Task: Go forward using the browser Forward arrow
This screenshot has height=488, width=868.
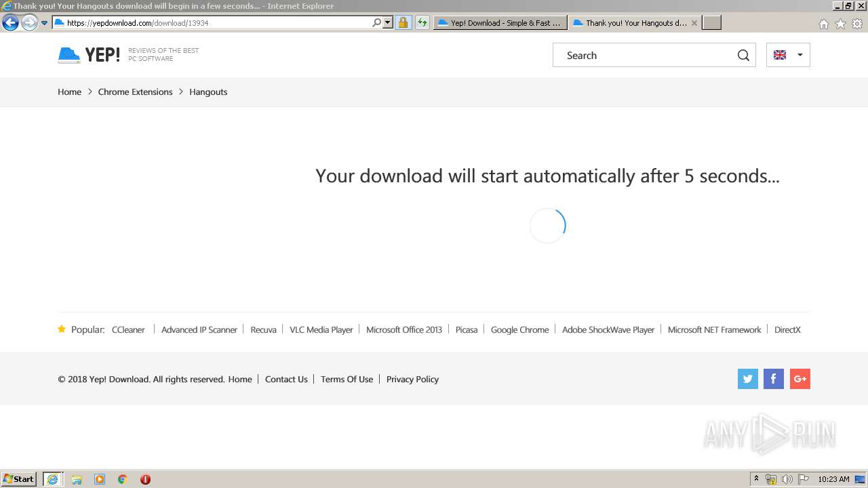Action: coord(29,23)
